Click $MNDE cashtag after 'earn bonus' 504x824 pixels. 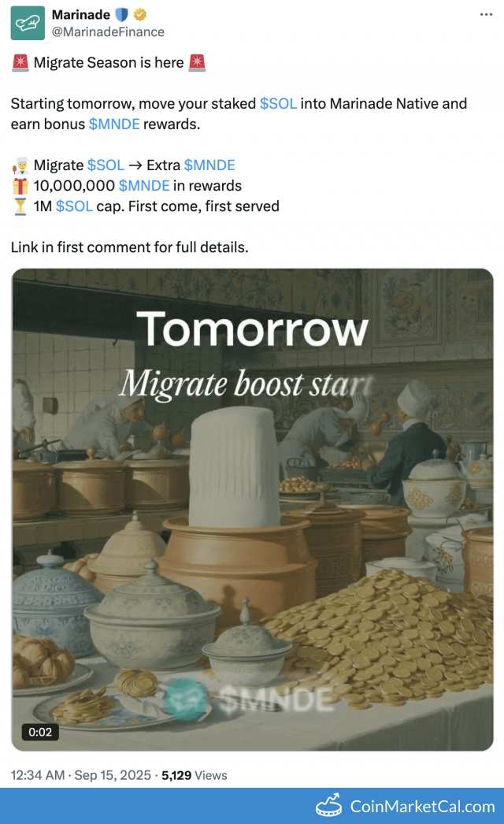[114, 124]
